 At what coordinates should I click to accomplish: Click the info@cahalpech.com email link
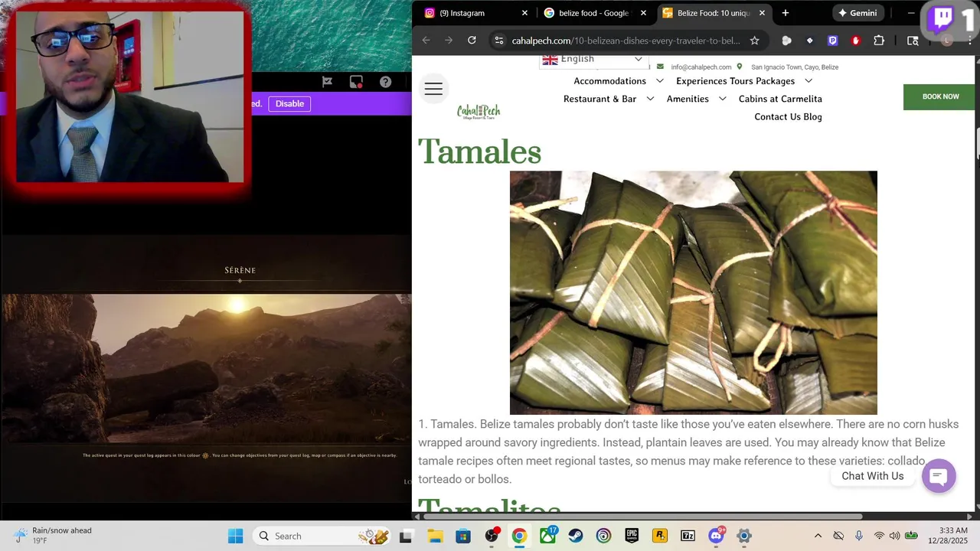(701, 67)
